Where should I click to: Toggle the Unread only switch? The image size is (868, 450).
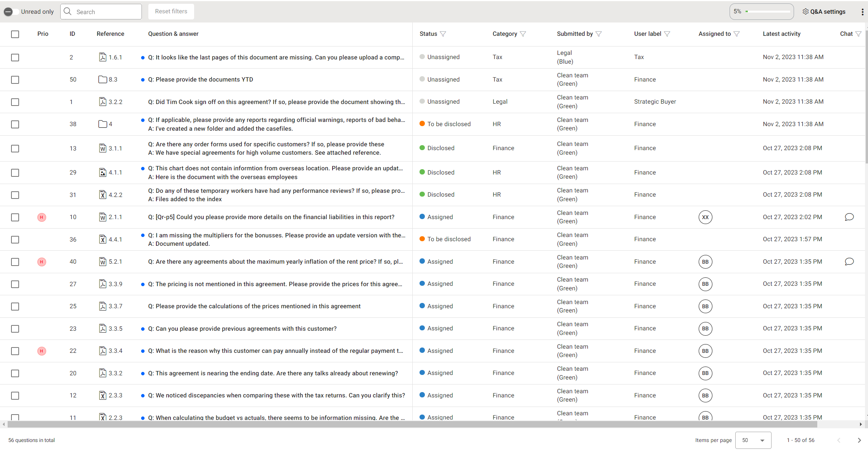click(x=11, y=12)
